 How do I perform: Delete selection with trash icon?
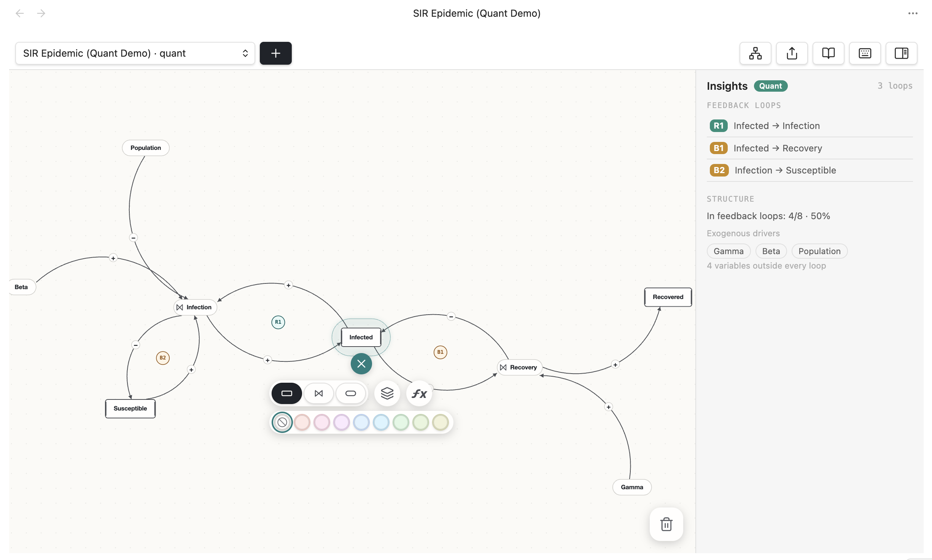coord(666,524)
